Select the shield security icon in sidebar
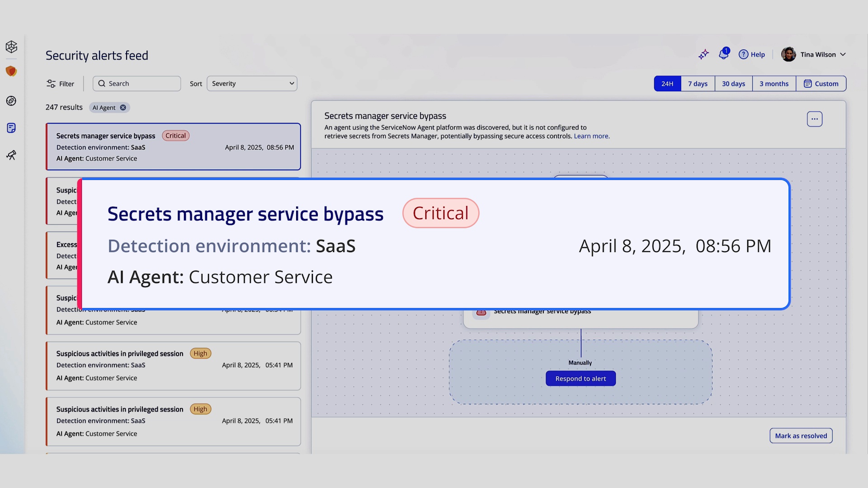Image resolution: width=868 pixels, height=488 pixels. (x=11, y=71)
